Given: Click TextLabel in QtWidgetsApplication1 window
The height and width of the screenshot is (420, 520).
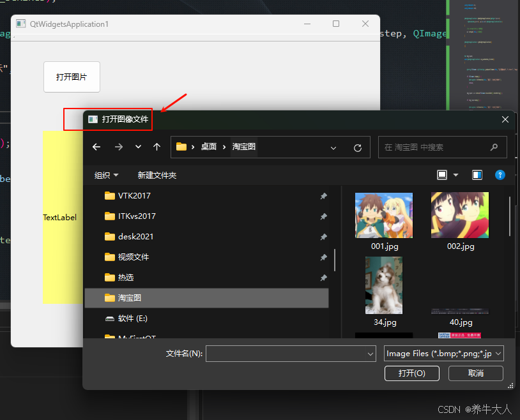Looking at the screenshot, I should coord(59,218).
